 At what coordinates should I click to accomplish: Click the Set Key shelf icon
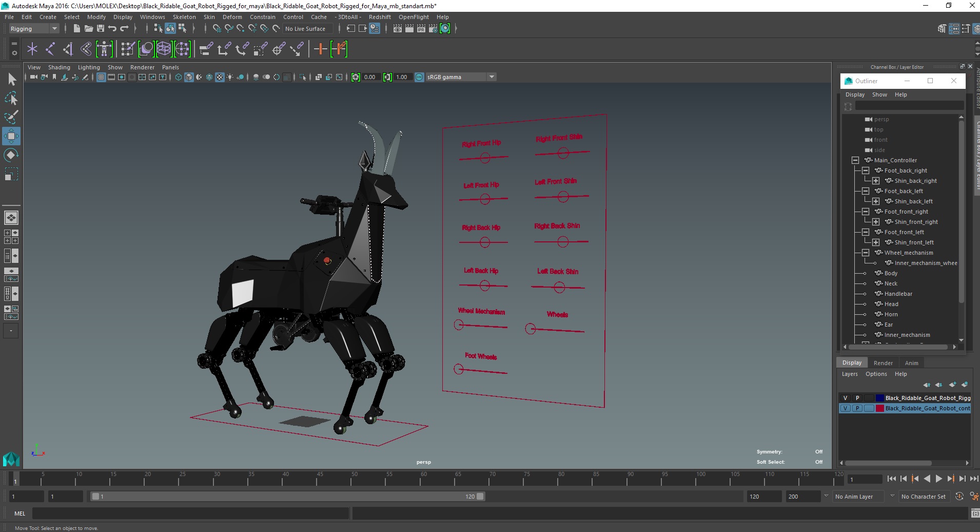(x=321, y=49)
